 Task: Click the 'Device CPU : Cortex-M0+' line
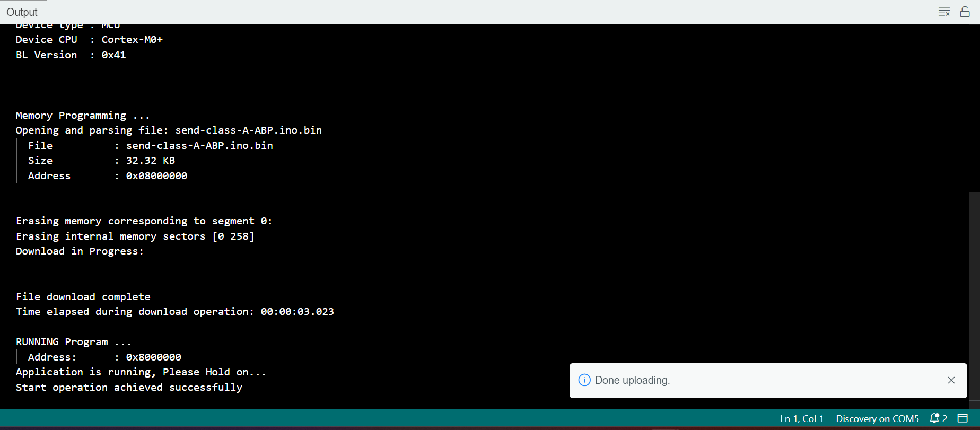point(89,39)
